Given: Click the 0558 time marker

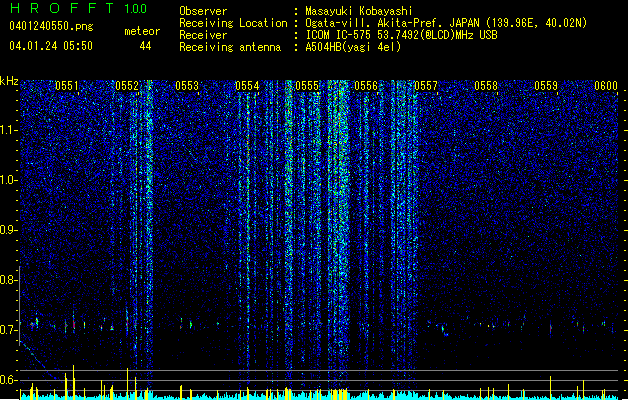Looking at the screenshot, I should pos(486,86).
